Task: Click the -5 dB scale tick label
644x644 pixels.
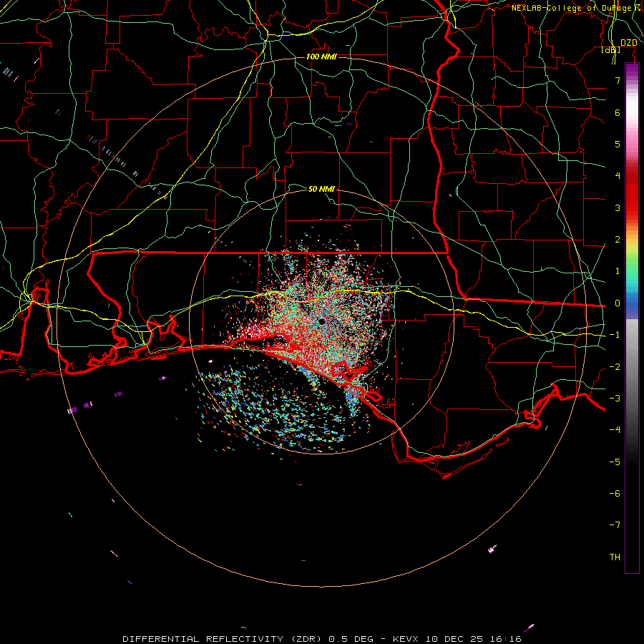Action: pyautogui.click(x=615, y=462)
